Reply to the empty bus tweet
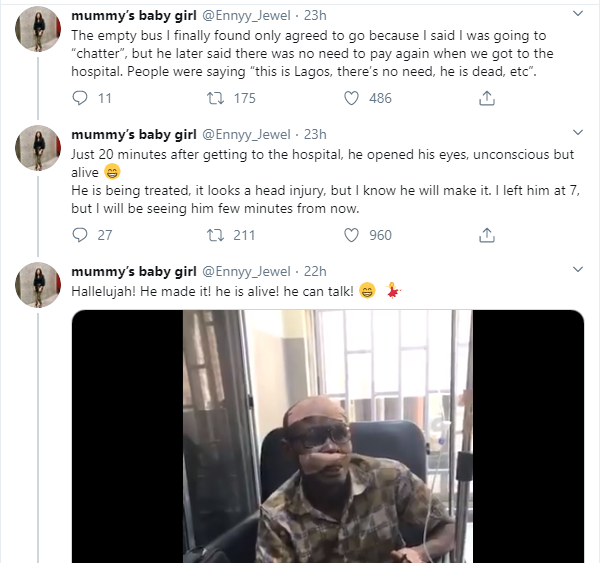The width and height of the screenshot is (609, 563). [x=83, y=98]
